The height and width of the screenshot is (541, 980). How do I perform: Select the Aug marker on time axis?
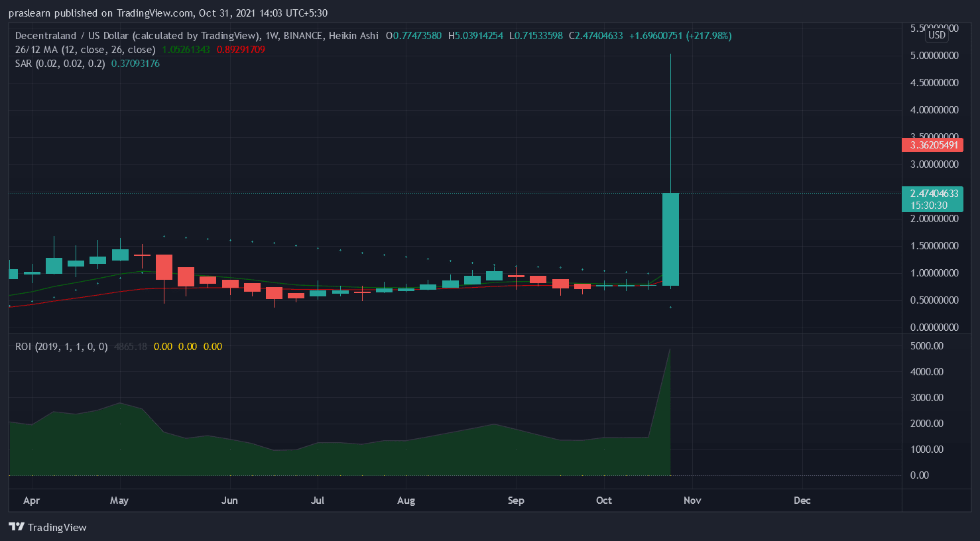coord(406,501)
